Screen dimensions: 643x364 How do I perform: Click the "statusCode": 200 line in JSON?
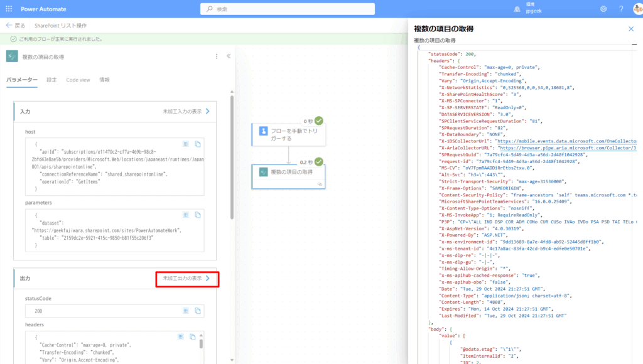pyautogui.click(x=452, y=54)
